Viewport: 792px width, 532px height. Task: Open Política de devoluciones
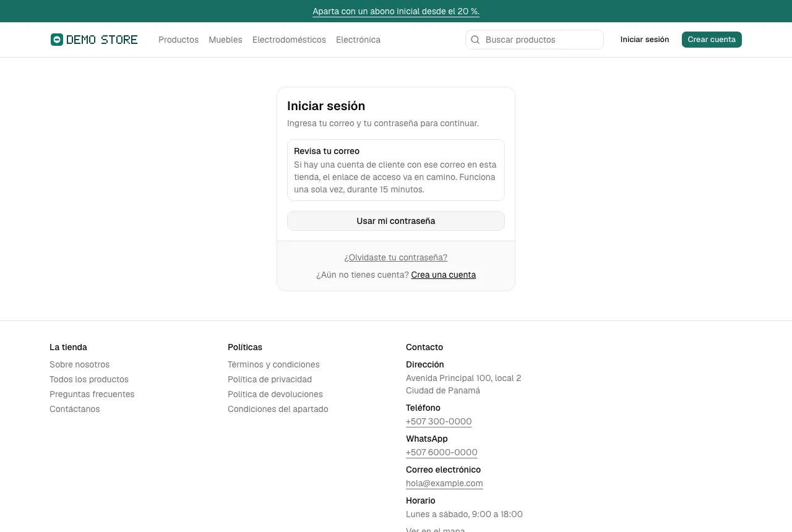tap(275, 394)
